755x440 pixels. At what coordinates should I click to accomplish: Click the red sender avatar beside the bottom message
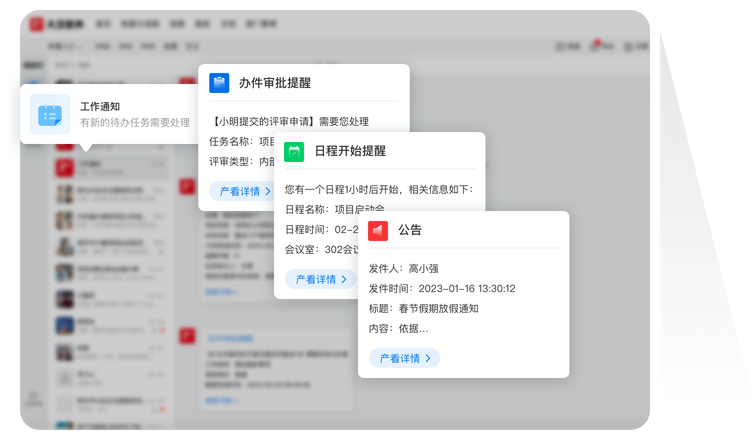click(187, 336)
